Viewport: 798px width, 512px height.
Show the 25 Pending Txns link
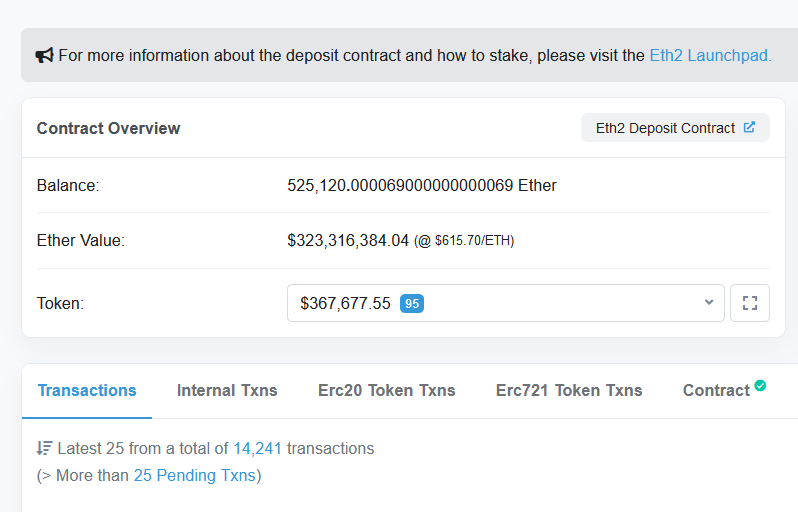[194, 475]
